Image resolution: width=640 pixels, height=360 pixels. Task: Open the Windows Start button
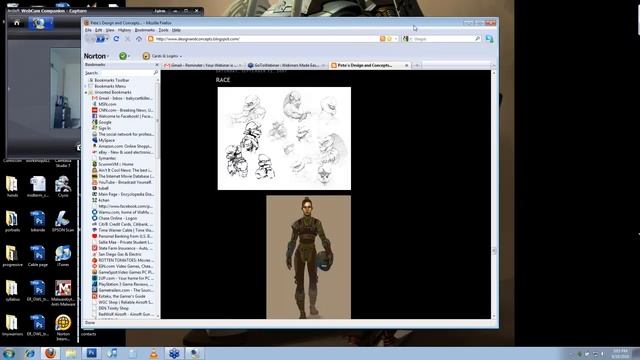[8, 353]
